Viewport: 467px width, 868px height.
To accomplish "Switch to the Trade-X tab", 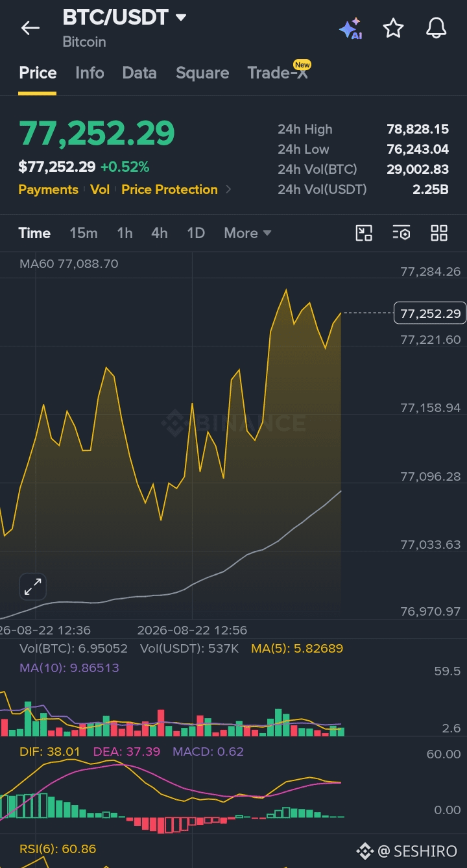I will 278,73.
